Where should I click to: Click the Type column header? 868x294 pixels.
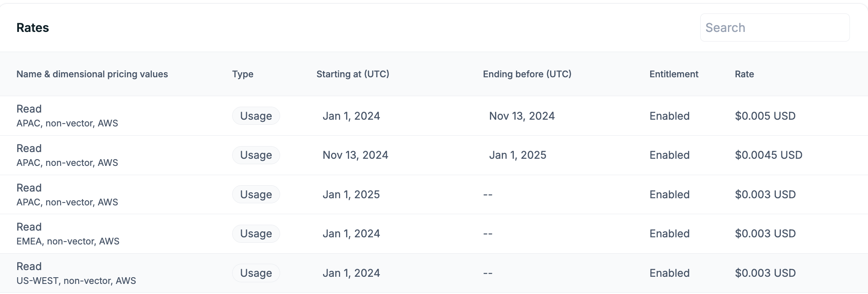click(x=243, y=74)
